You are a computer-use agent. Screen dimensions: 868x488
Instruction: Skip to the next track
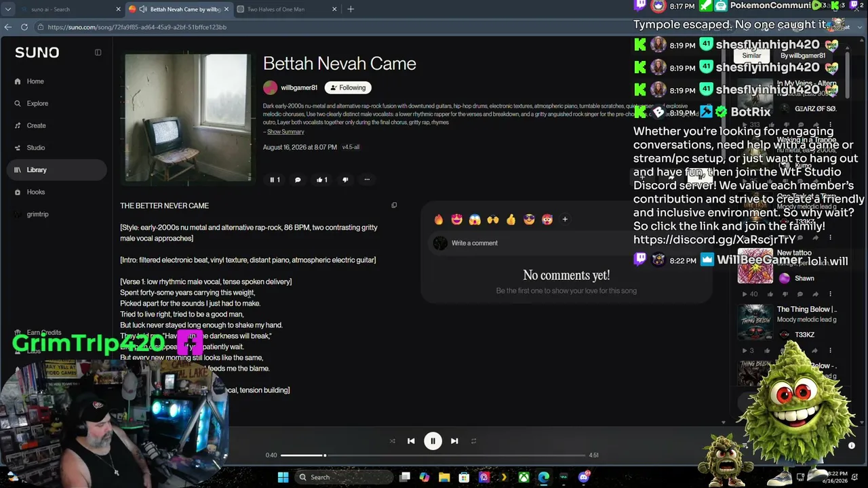[454, 441]
